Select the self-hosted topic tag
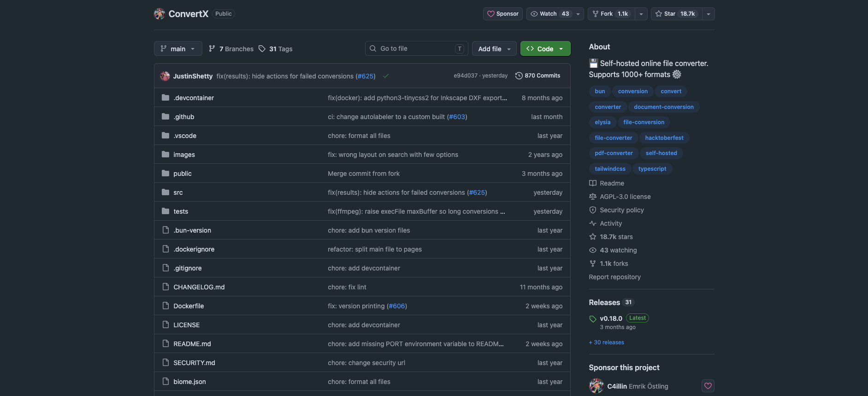The width and height of the screenshot is (868, 396). pos(661,153)
